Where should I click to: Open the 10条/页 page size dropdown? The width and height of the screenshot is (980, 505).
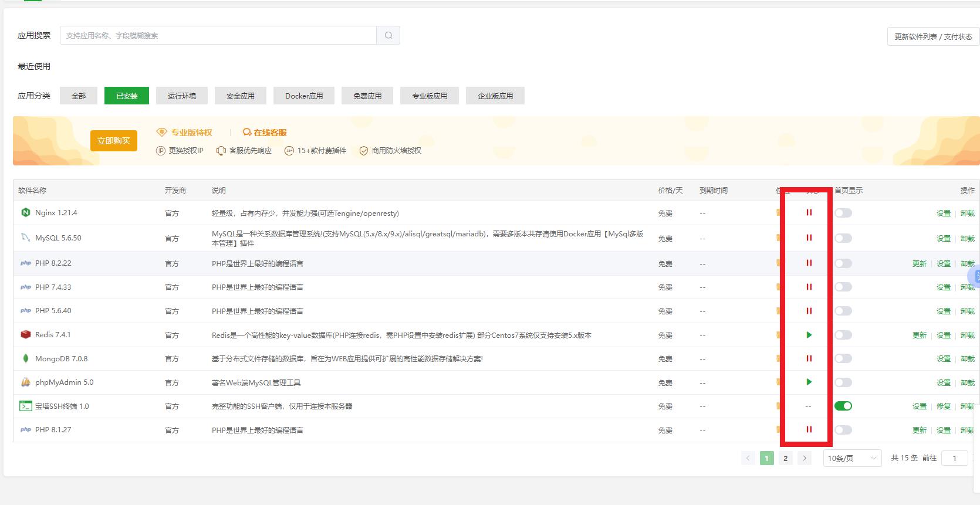[852, 458]
